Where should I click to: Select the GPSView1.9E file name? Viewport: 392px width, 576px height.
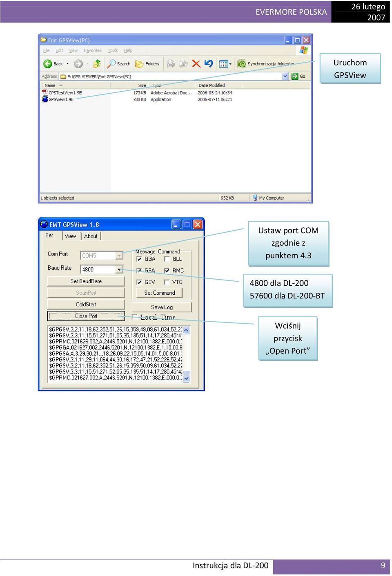pyautogui.click(x=61, y=99)
